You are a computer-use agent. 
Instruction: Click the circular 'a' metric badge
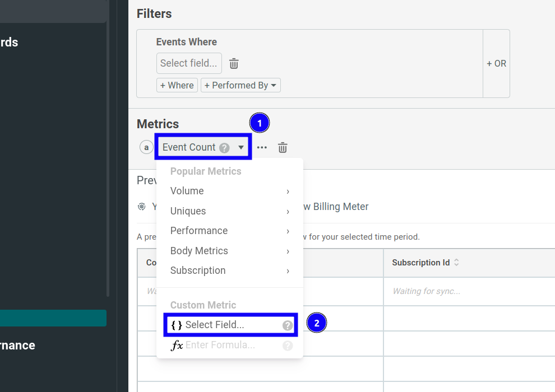pos(146,147)
